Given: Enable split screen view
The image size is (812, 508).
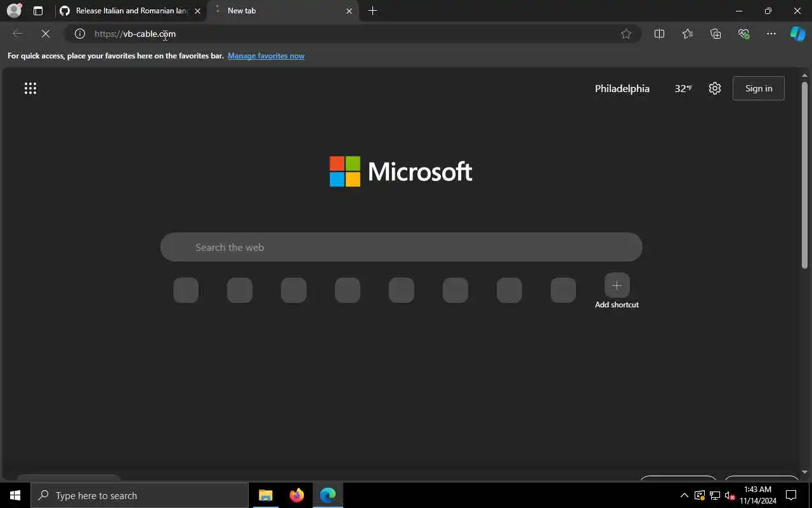Looking at the screenshot, I should click(x=659, y=34).
